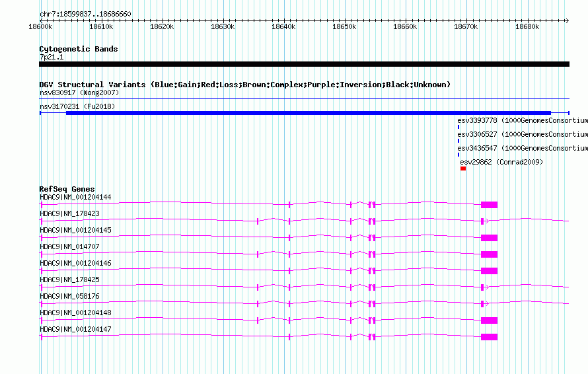Click the last exon block of NM_001204146

pyautogui.click(x=489, y=271)
